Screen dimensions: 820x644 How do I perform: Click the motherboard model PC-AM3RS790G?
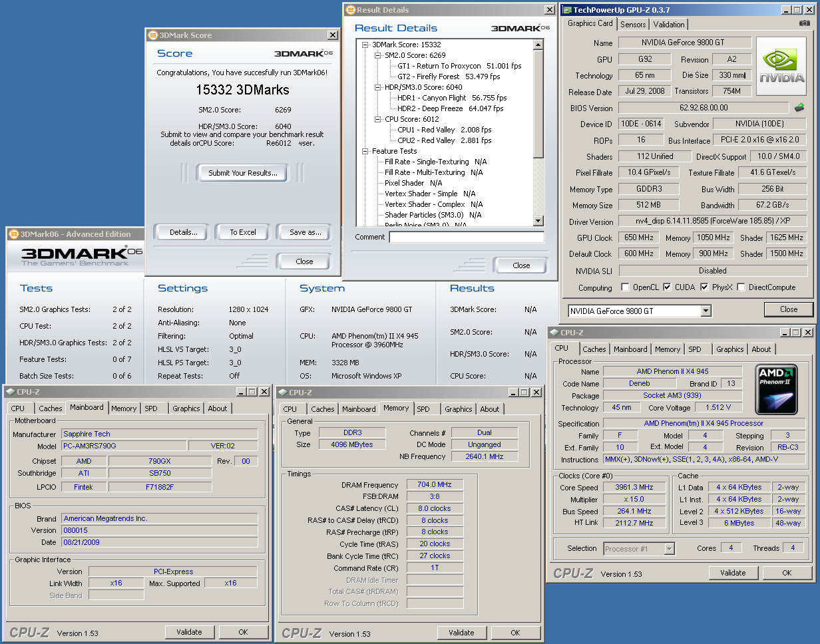124,446
